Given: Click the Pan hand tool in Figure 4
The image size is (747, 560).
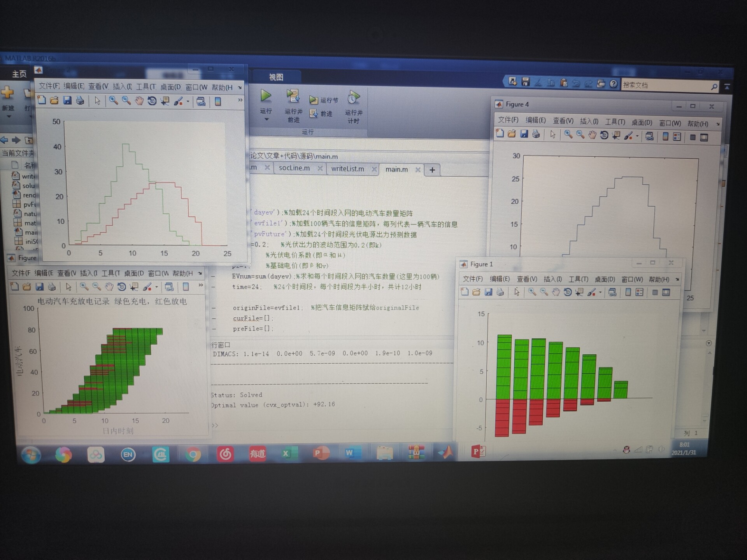Looking at the screenshot, I should pos(592,135).
